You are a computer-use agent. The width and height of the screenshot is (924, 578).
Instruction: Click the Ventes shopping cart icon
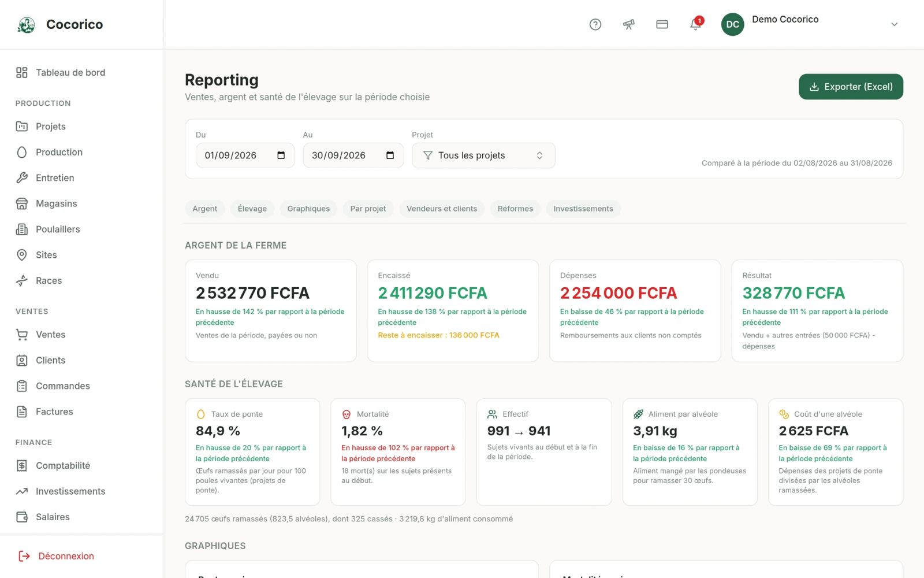(x=22, y=335)
